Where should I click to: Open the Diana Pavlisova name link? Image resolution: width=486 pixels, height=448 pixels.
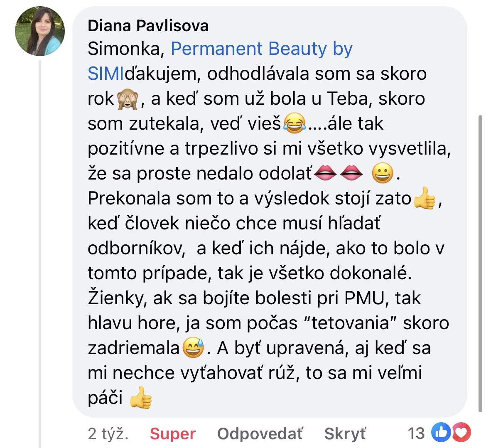pyautogui.click(x=148, y=25)
